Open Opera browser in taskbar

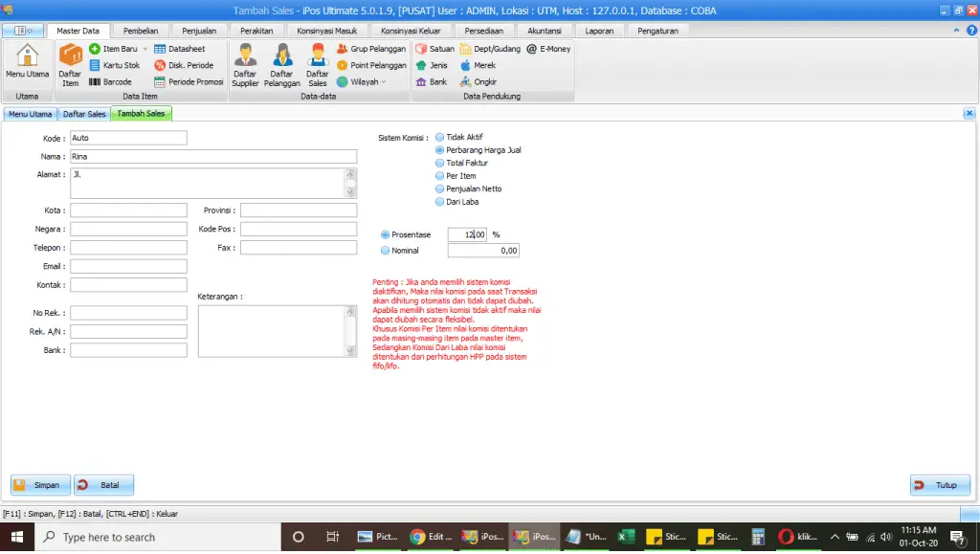tap(798, 537)
